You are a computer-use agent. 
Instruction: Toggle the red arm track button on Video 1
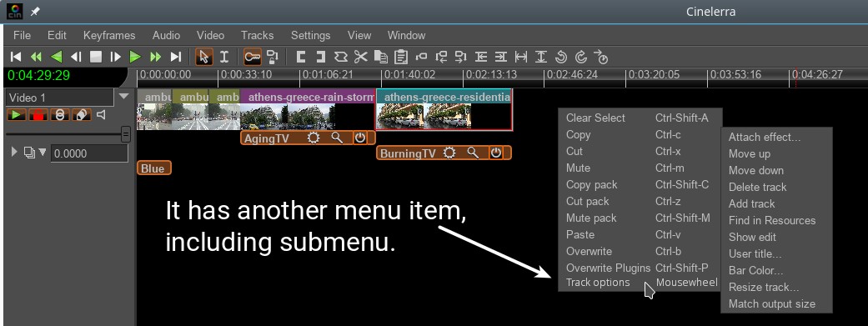click(38, 114)
